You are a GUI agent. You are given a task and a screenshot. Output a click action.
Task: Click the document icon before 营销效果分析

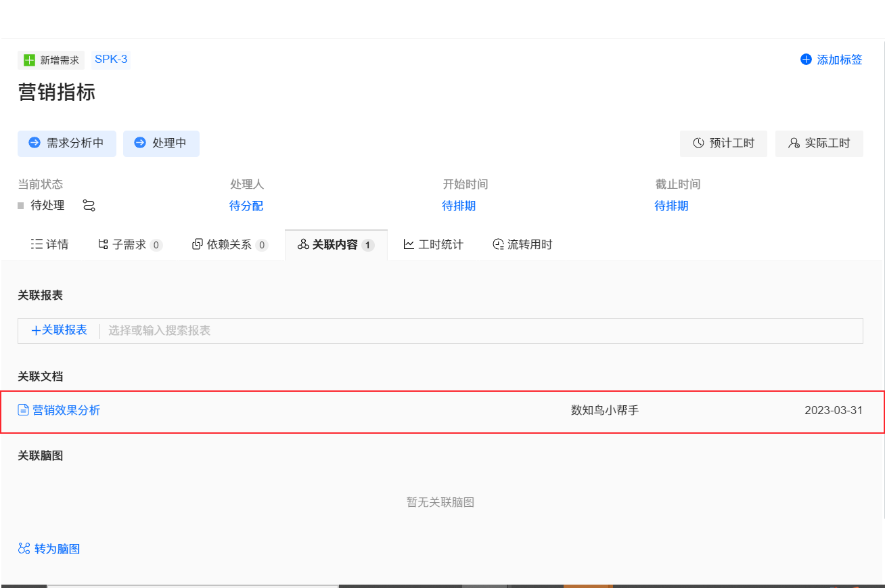25,410
